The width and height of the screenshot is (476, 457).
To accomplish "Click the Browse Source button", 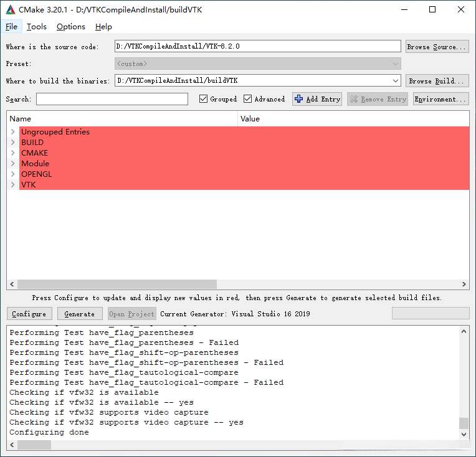I will coord(437,47).
